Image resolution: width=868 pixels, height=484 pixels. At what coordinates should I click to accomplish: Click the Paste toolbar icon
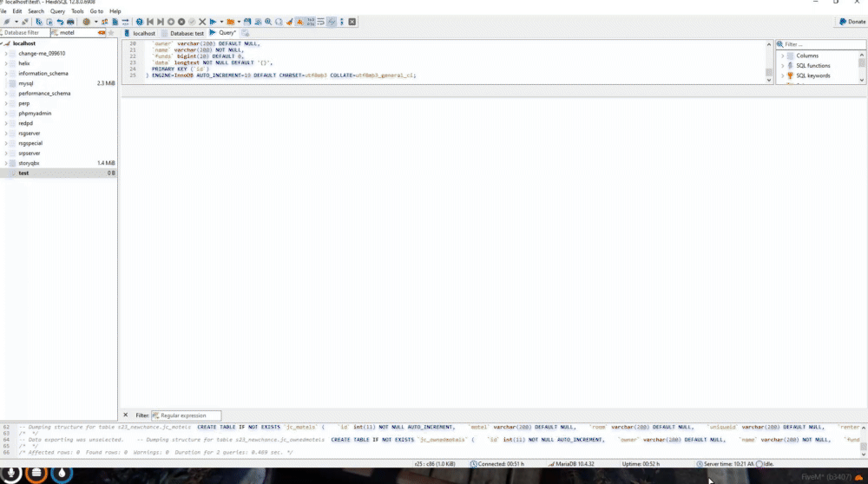click(x=49, y=22)
